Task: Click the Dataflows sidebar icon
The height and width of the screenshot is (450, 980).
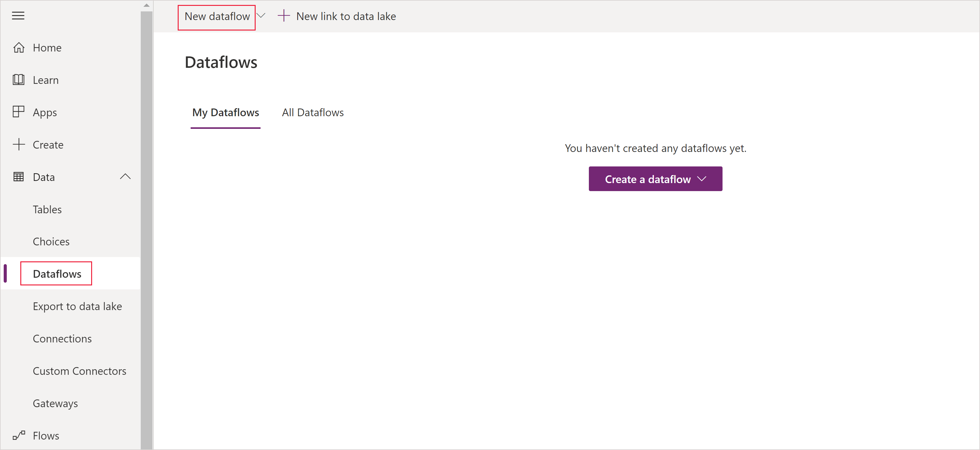Action: (58, 274)
